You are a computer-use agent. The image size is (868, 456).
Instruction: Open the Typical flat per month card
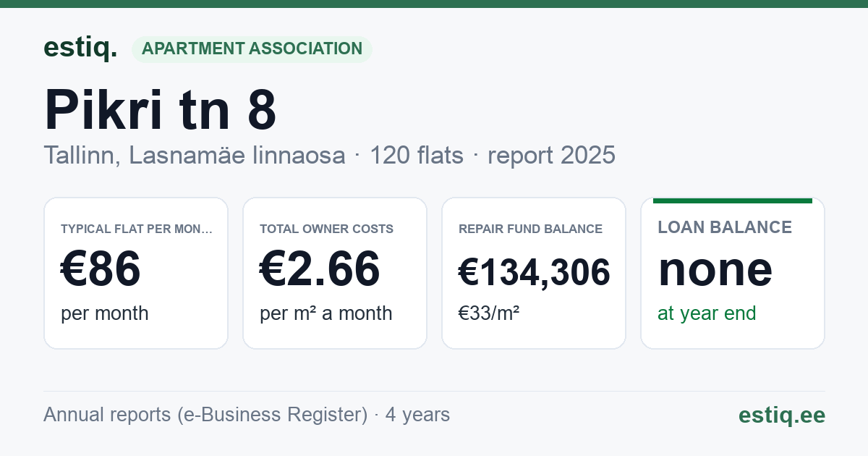pos(136,273)
